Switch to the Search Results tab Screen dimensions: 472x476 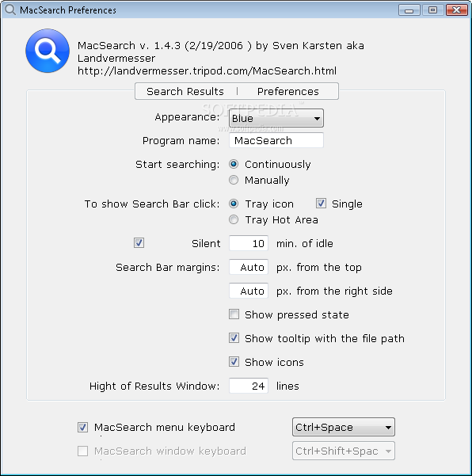point(185,91)
